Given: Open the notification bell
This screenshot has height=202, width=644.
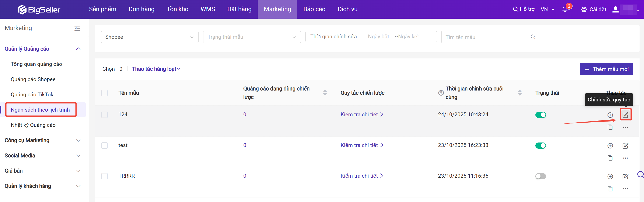Looking at the screenshot, I should point(565,10).
